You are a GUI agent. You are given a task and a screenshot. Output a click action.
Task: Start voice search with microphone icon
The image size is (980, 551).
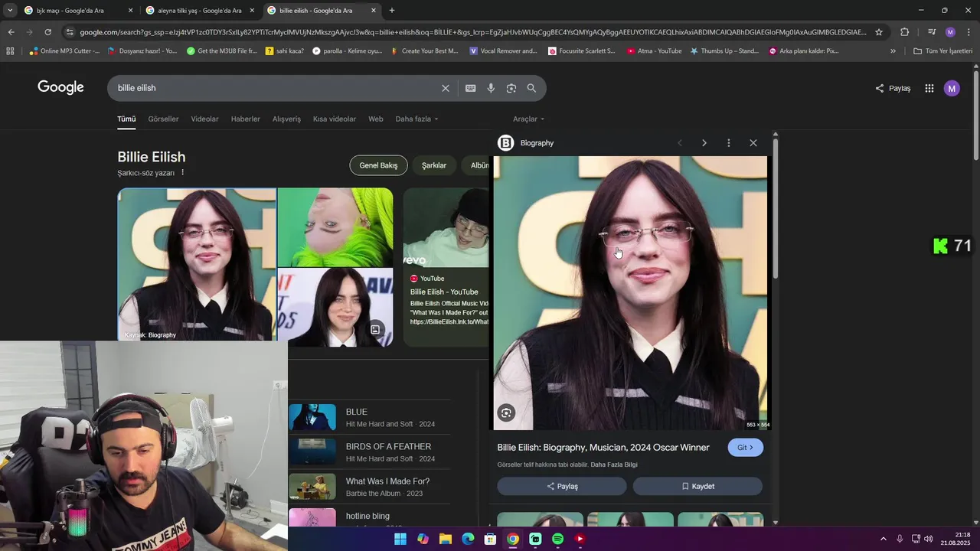[491, 88]
